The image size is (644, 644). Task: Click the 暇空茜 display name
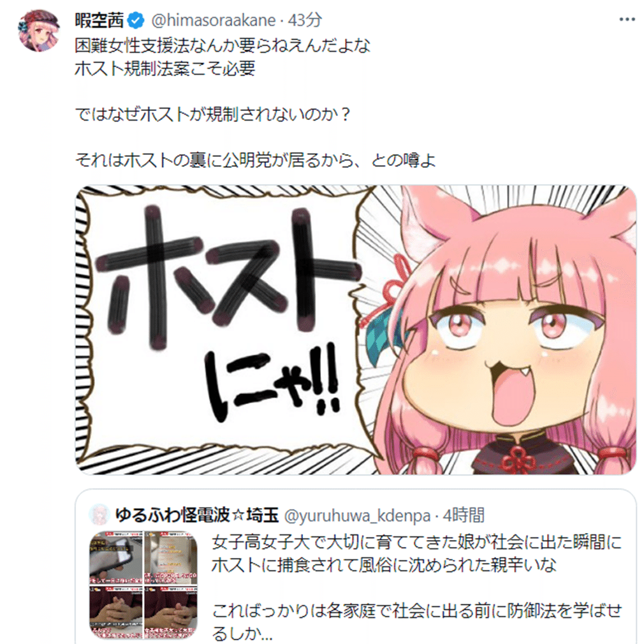click(x=99, y=20)
